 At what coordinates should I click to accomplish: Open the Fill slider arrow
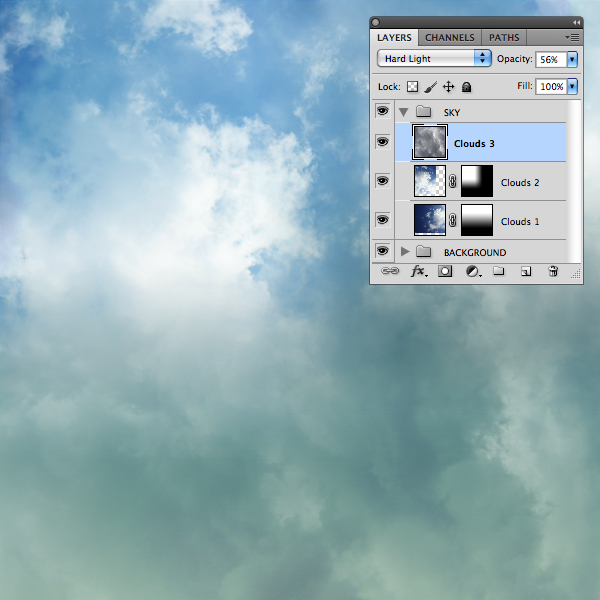tap(572, 86)
